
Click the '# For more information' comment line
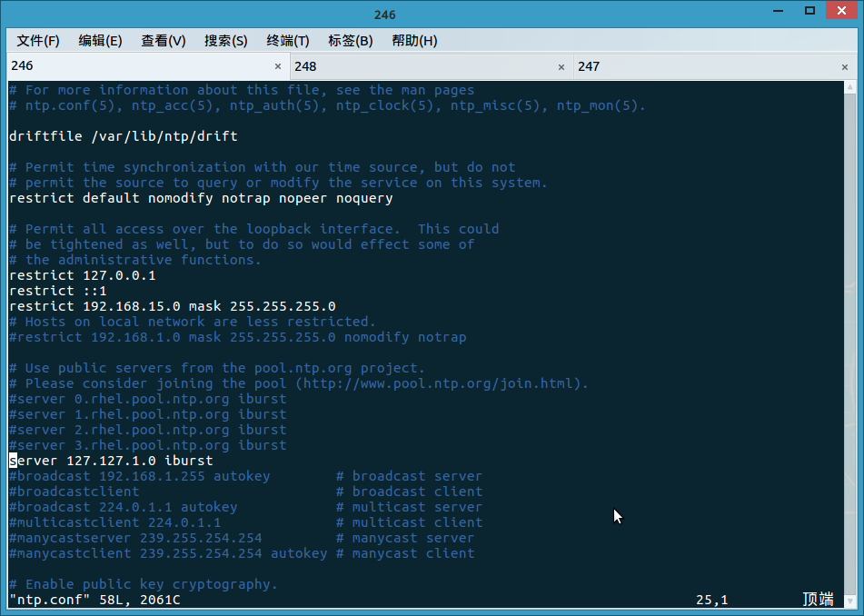click(242, 90)
